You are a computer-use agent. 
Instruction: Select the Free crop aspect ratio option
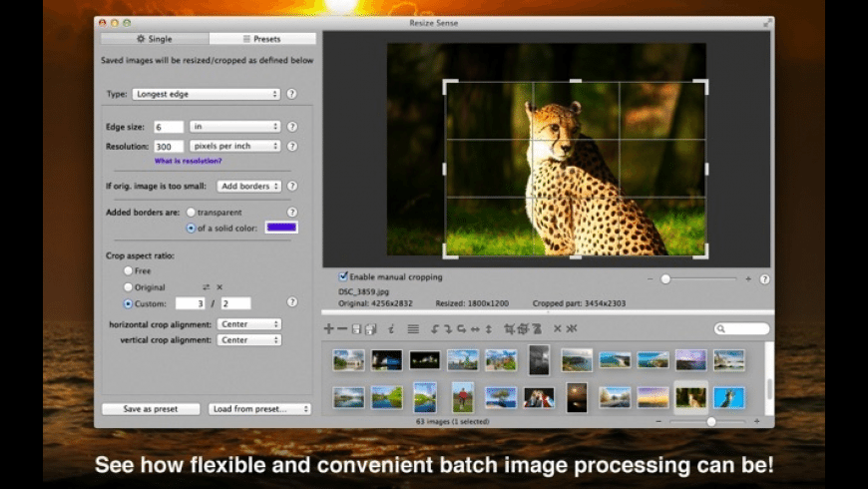click(x=128, y=270)
